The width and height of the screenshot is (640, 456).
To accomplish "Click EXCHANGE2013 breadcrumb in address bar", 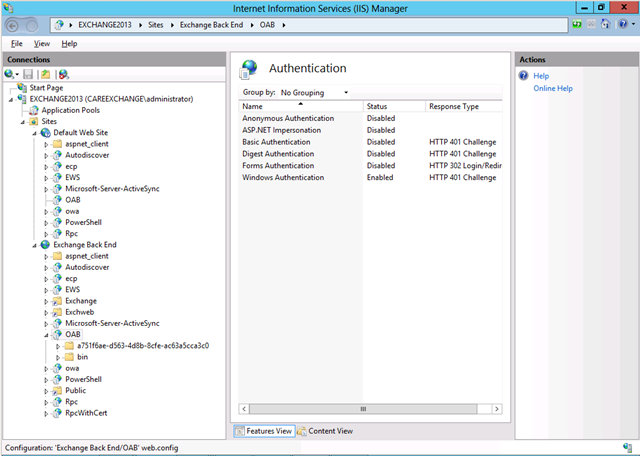I will click(x=105, y=25).
